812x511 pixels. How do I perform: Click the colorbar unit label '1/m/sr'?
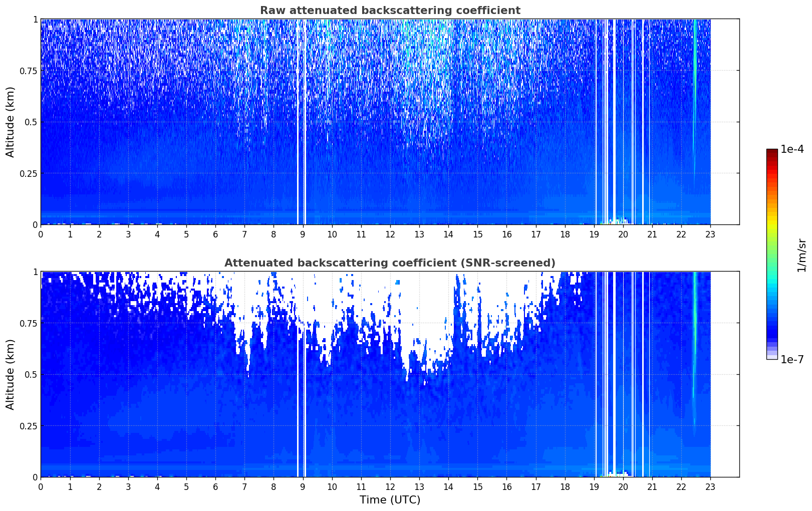tap(801, 254)
